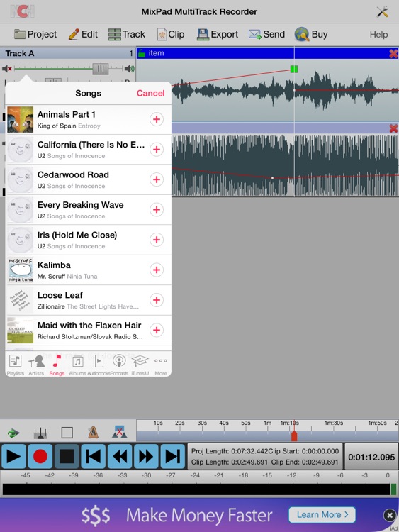
Task: Open the Clip menu
Action: click(171, 34)
